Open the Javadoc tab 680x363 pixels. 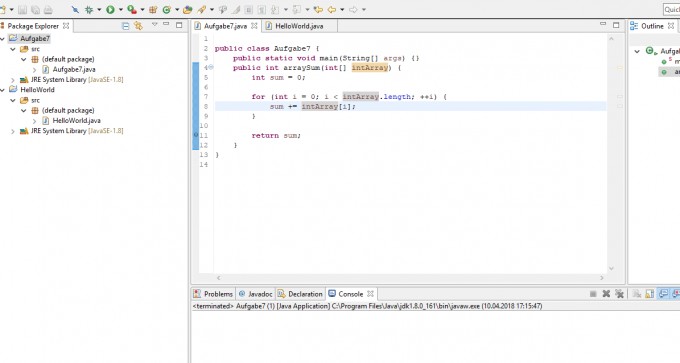255,294
